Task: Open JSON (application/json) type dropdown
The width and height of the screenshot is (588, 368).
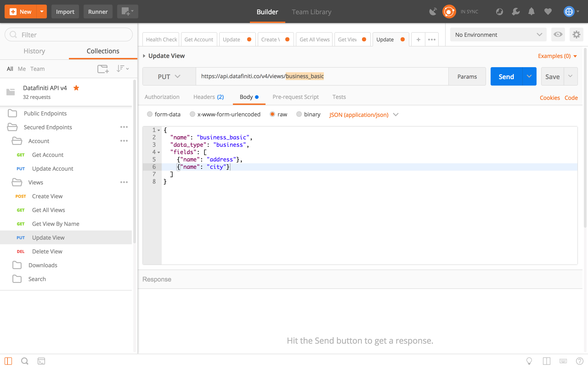Action: [x=364, y=115]
